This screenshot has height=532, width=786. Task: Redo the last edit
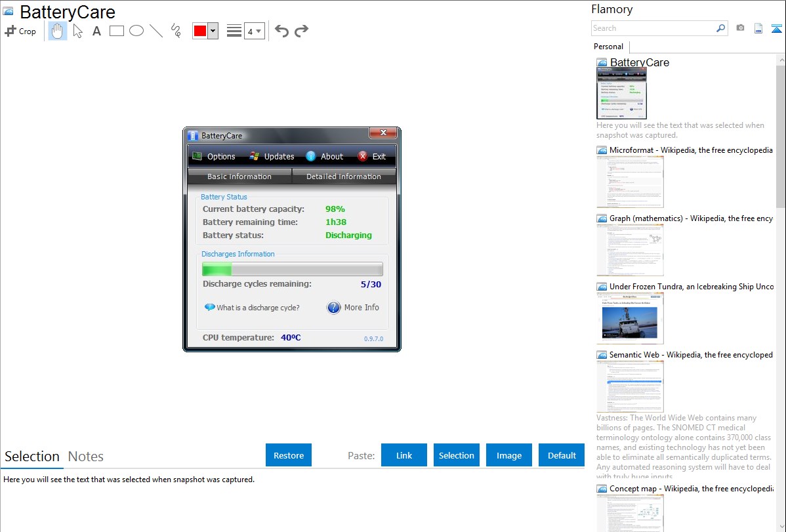point(301,31)
